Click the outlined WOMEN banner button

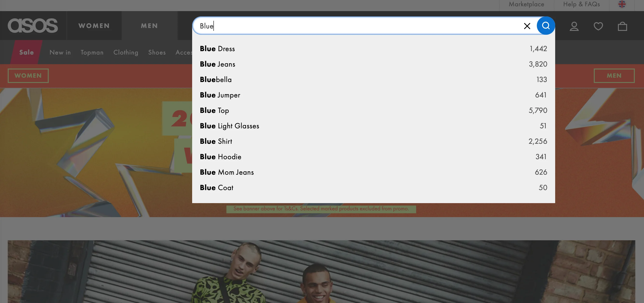coord(28,76)
